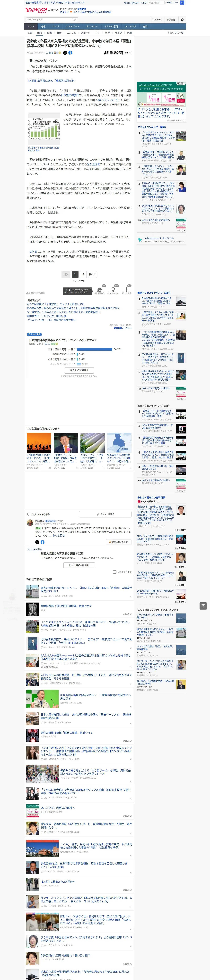Open the IT category
210x980 pixels.
pyautogui.click(x=98, y=33)
